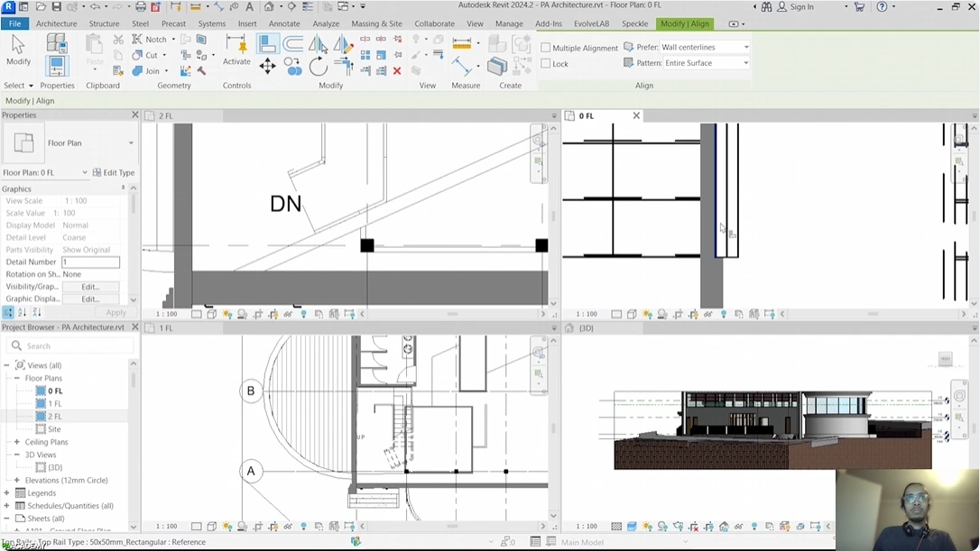Click the Trim/Extend to Corner icon
The height and width of the screenshot is (551, 980).
[x=344, y=66]
